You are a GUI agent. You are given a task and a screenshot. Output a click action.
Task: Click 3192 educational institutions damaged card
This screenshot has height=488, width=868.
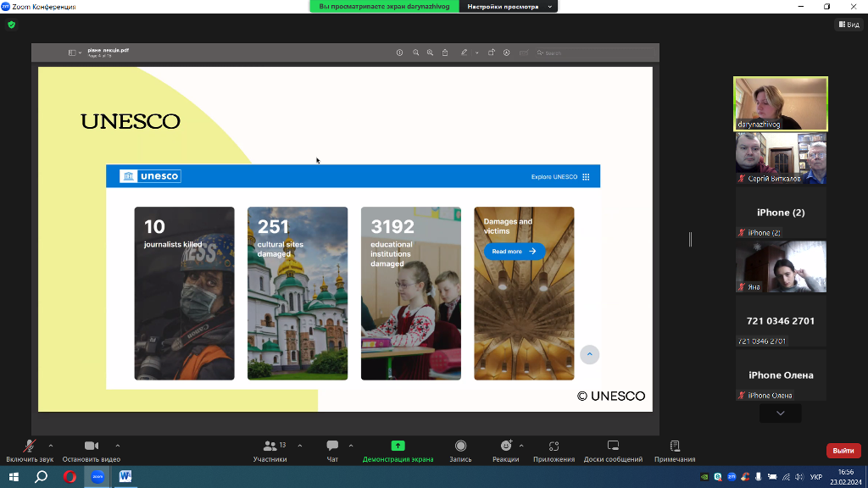411,293
